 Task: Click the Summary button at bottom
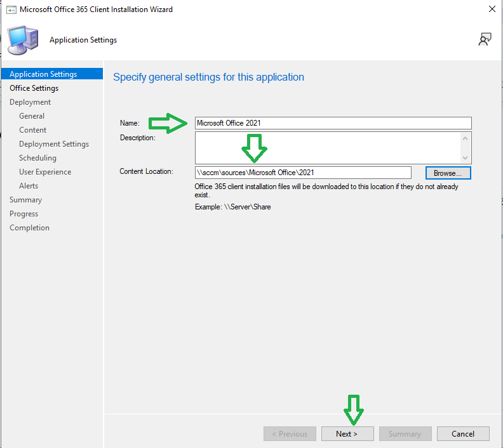[405, 433]
